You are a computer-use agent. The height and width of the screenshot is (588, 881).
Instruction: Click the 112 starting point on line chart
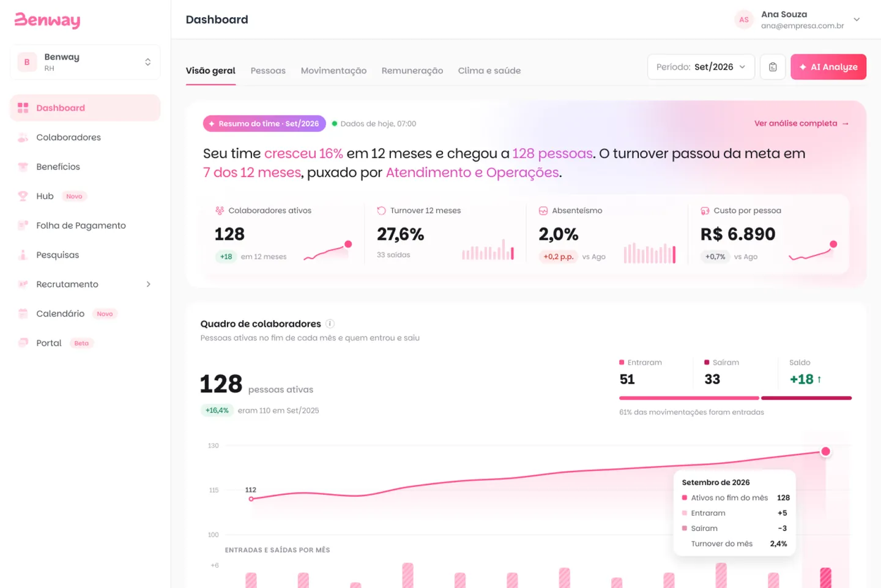click(251, 499)
